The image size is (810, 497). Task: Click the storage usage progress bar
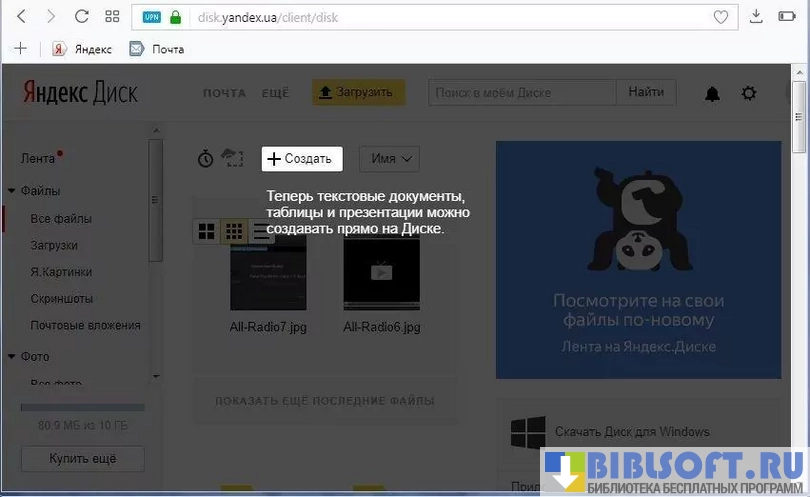(x=82, y=408)
